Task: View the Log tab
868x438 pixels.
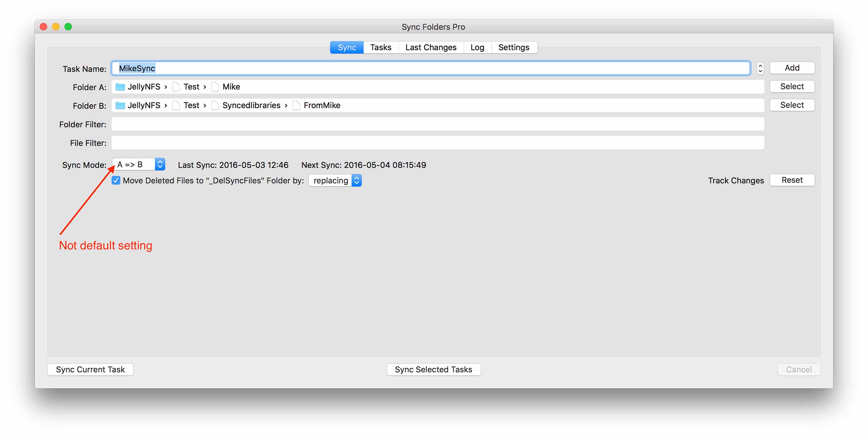Action: pyautogui.click(x=477, y=47)
